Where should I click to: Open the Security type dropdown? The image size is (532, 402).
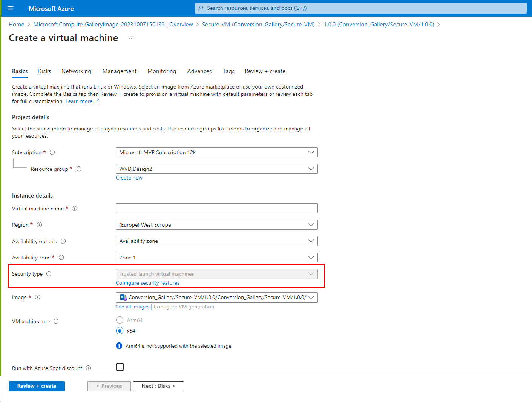(217, 274)
